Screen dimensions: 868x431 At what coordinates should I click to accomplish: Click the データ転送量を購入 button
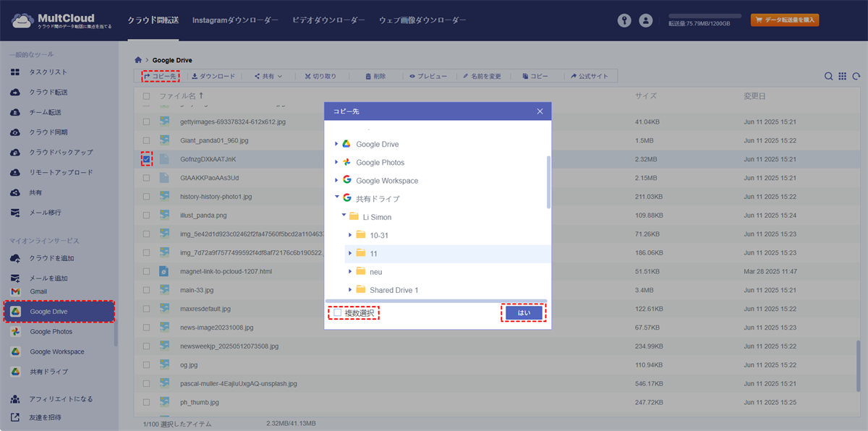[x=785, y=20]
